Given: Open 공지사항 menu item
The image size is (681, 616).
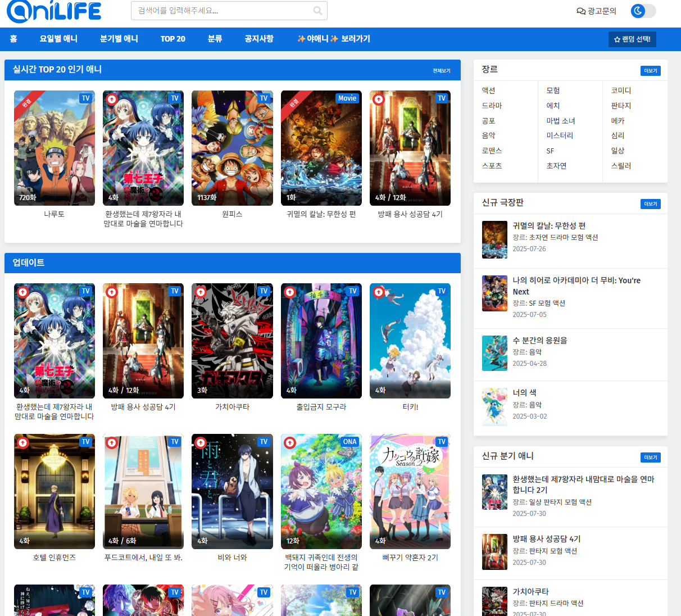Looking at the screenshot, I should tap(259, 39).
